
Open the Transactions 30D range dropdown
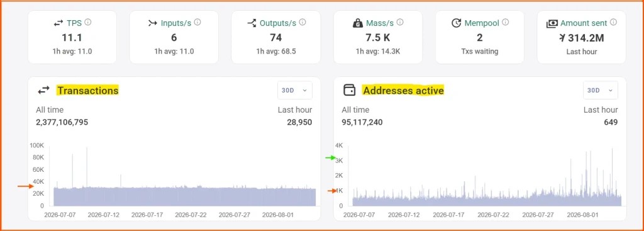(295, 91)
